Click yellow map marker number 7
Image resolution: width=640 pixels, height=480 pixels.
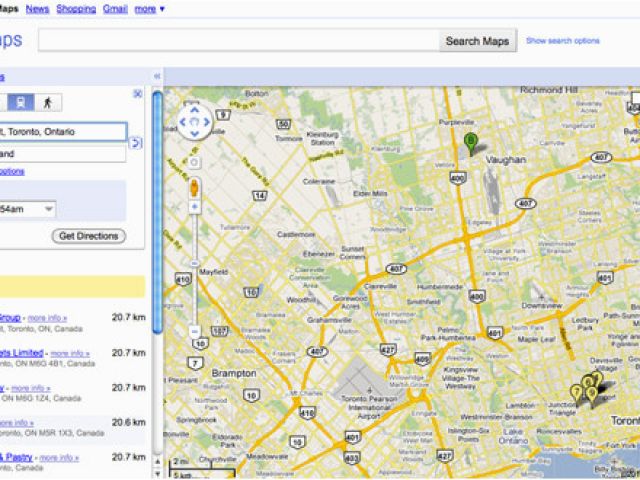(x=576, y=394)
